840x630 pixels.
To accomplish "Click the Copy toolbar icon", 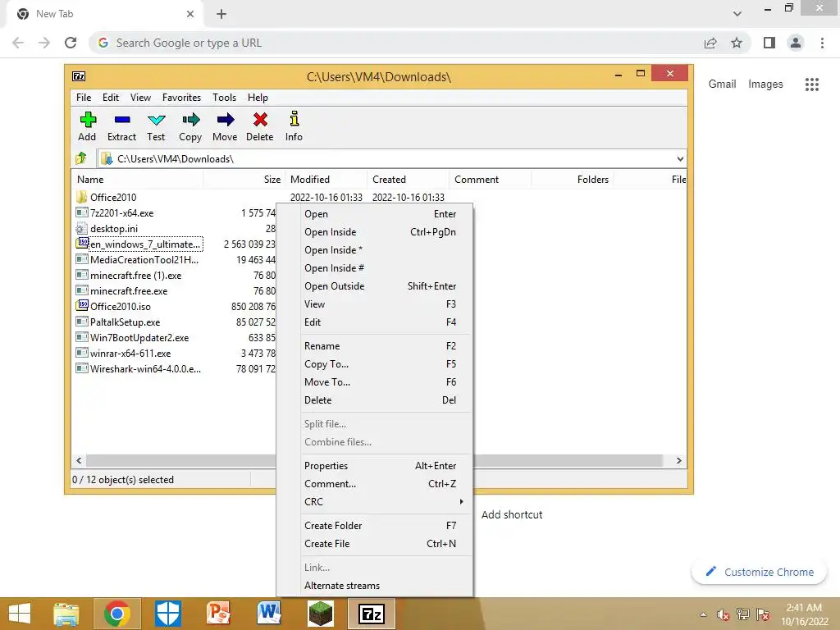I will [190, 120].
